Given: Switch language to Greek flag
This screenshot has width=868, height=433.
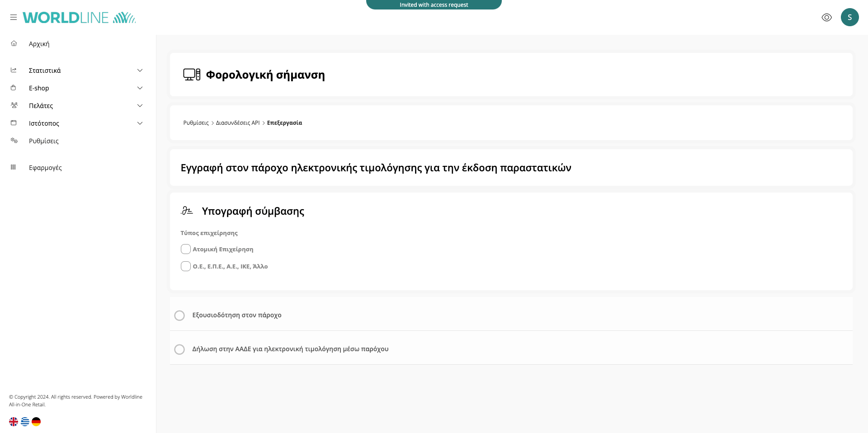Looking at the screenshot, I should point(25,422).
